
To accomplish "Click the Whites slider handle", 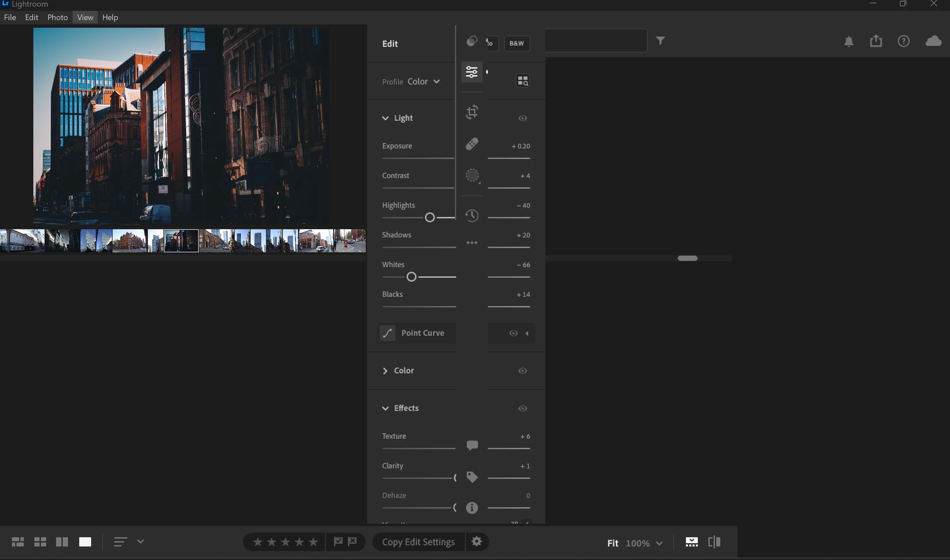I will 412,277.
